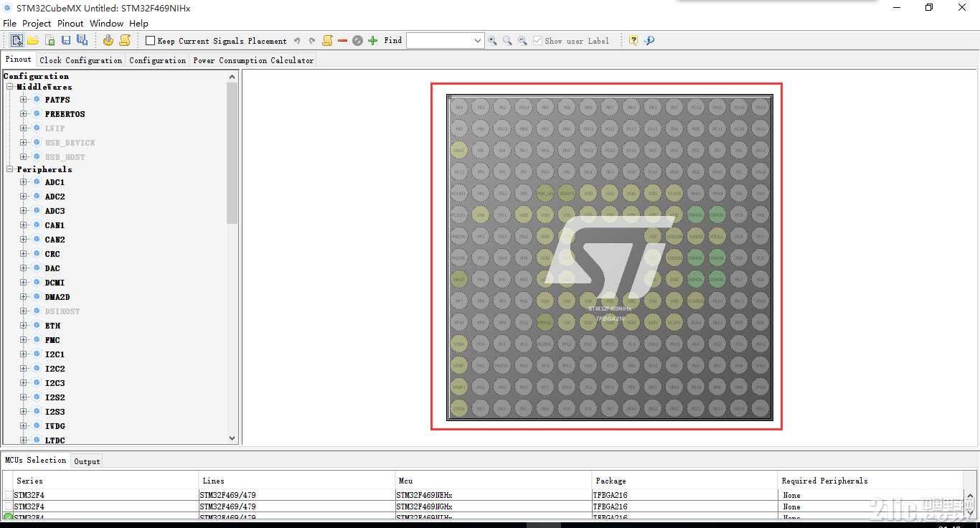
Task: Click the green plus toolbar icon
Action: [x=372, y=41]
